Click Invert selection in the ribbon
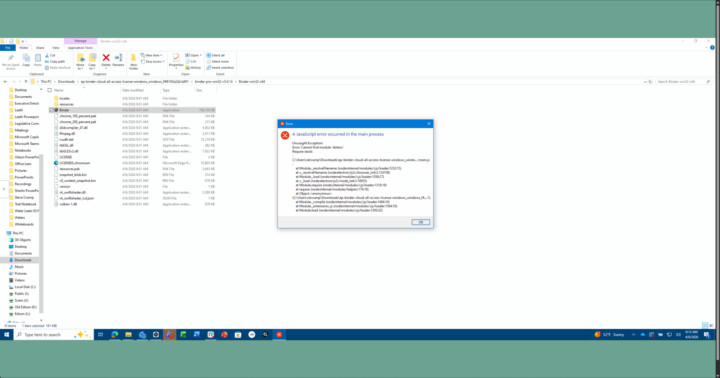 tap(220, 68)
